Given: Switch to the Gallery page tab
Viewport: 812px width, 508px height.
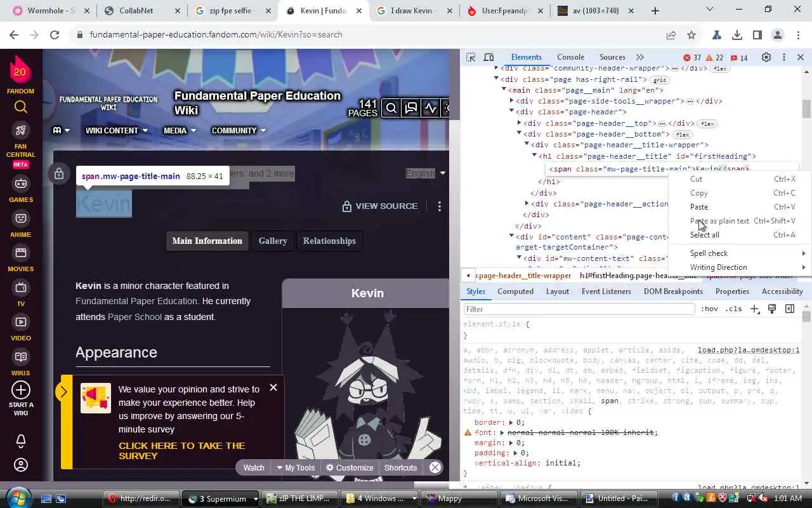Looking at the screenshot, I should click(x=273, y=241).
